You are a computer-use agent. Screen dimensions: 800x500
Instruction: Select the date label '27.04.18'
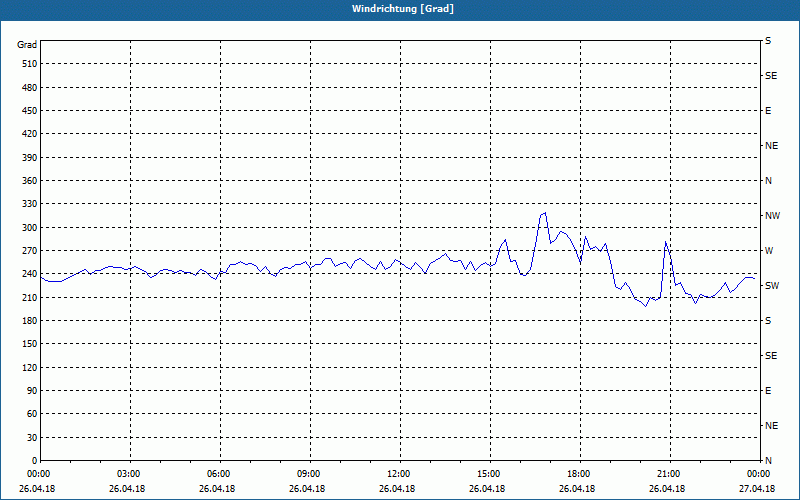pyautogui.click(x=757, y=489)
